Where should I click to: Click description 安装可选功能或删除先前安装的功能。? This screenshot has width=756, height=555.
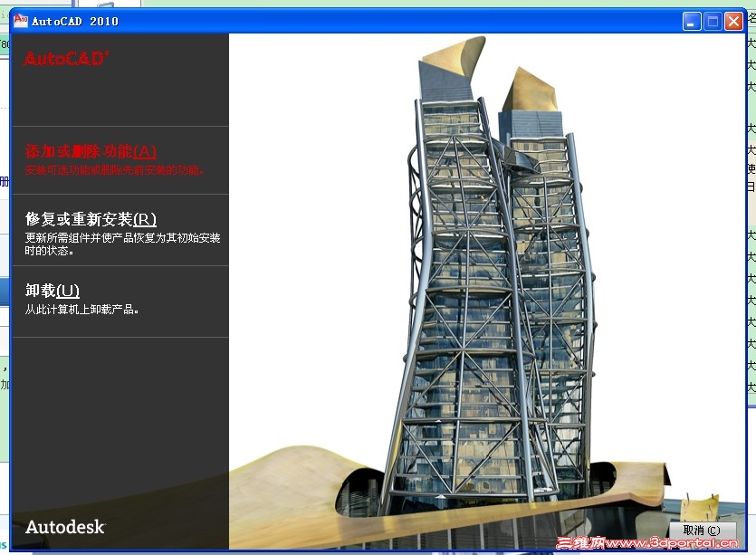[114, 170]
